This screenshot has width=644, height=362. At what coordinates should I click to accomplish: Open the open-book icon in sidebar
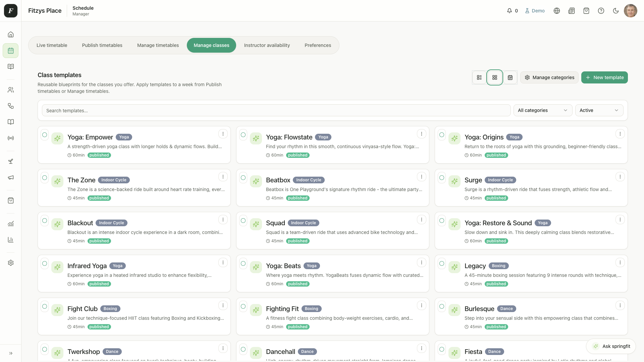point(11,122)
